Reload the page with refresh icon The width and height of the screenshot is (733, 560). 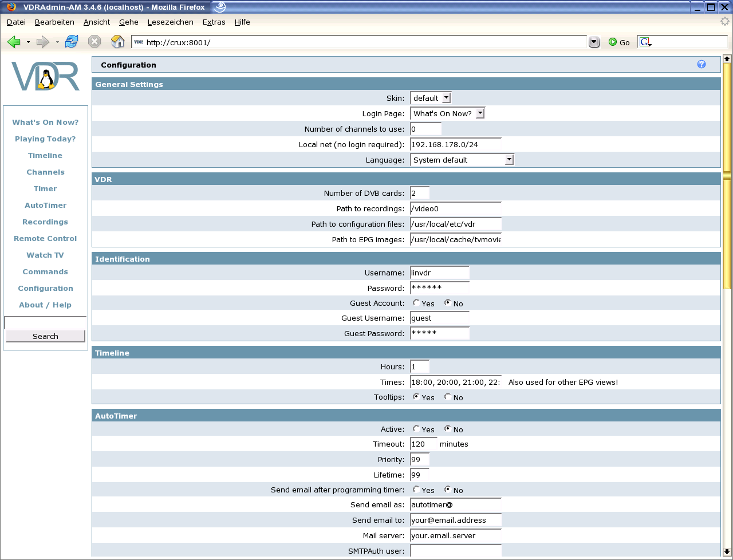(72, 42)
